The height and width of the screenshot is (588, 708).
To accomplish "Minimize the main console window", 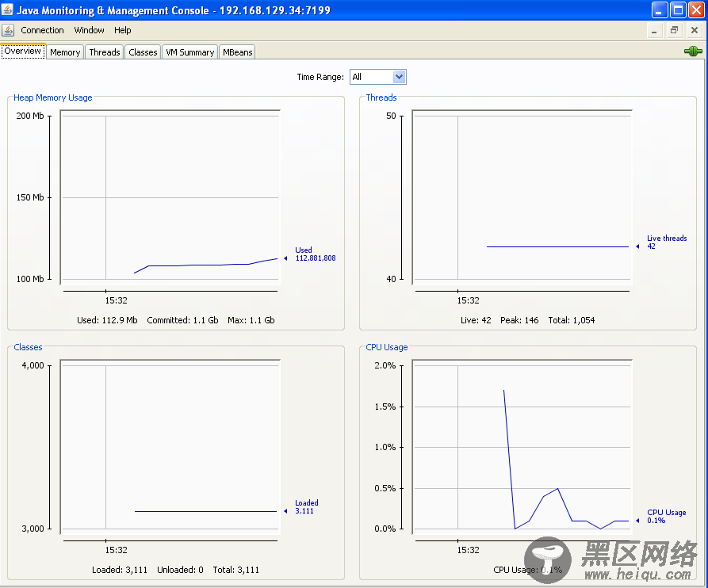I will coord(659,10).
